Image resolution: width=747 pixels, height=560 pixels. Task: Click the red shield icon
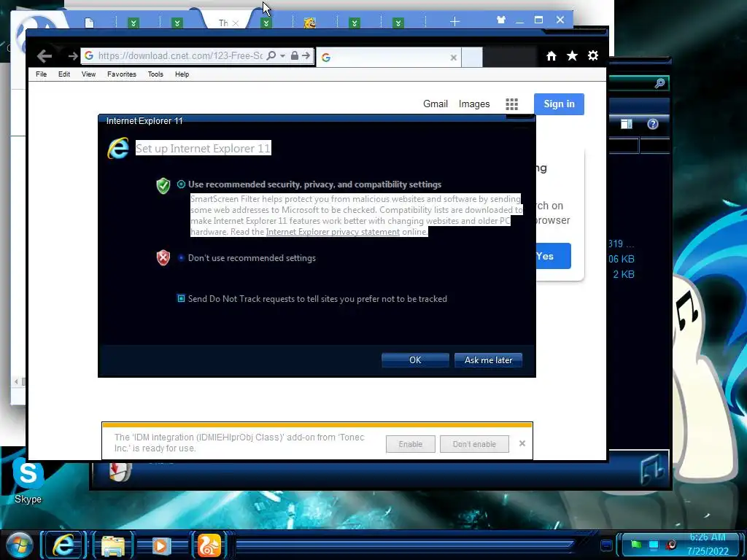point(163,257)
